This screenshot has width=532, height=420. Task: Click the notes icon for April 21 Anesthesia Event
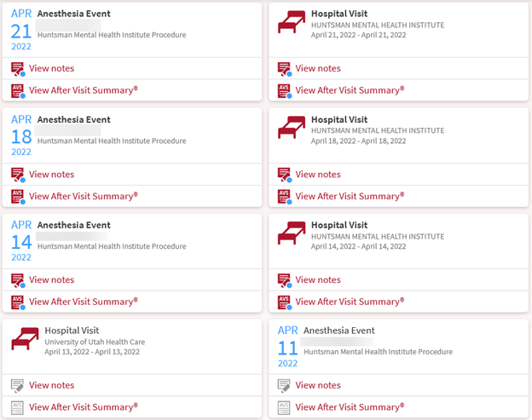pos(18,69)
